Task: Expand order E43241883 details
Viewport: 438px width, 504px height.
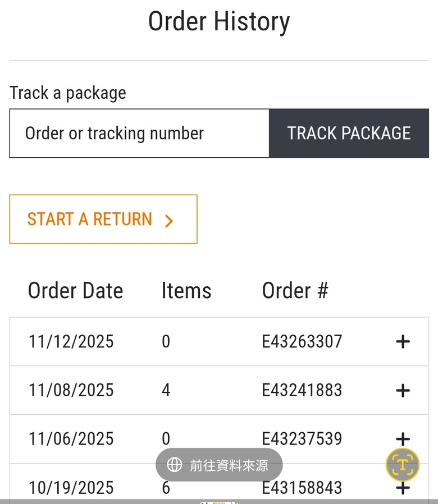Action: pos(403,390)
